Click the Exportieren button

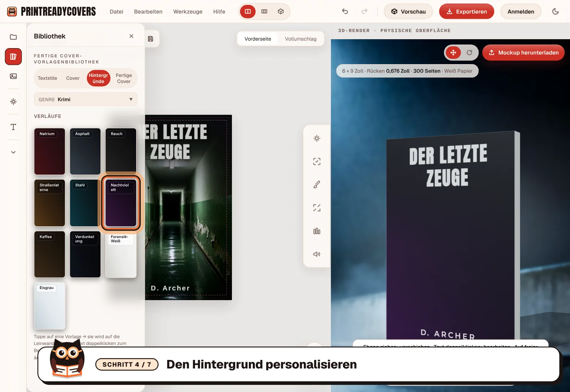467,11
